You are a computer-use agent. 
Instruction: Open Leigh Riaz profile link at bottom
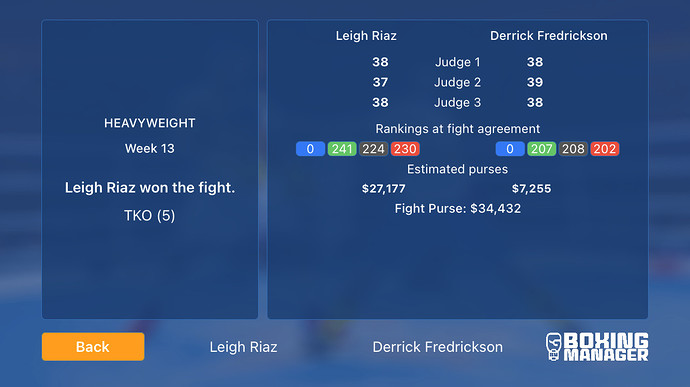(x=243, y=347)
